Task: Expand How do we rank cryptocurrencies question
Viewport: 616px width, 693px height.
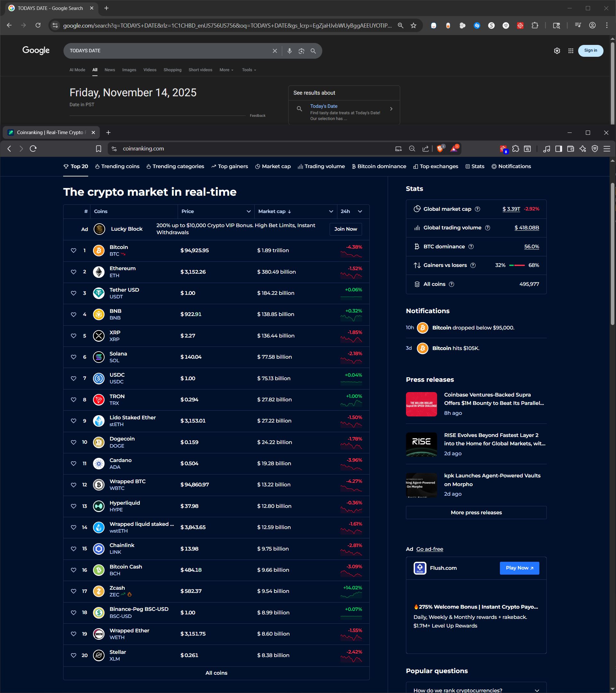Action: pyautogui.click(x=476, y=690)
